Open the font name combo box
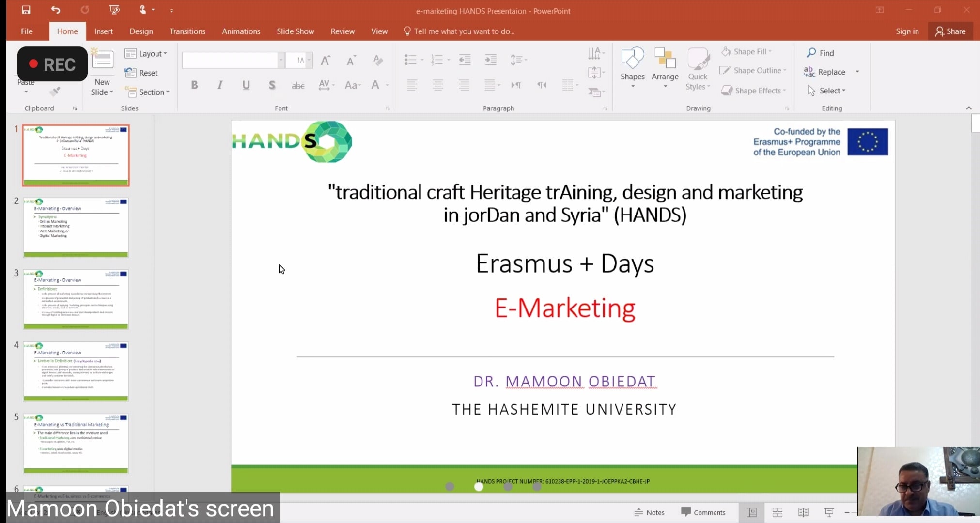Screen dimensions: 980x523 [x=233, y=60]
